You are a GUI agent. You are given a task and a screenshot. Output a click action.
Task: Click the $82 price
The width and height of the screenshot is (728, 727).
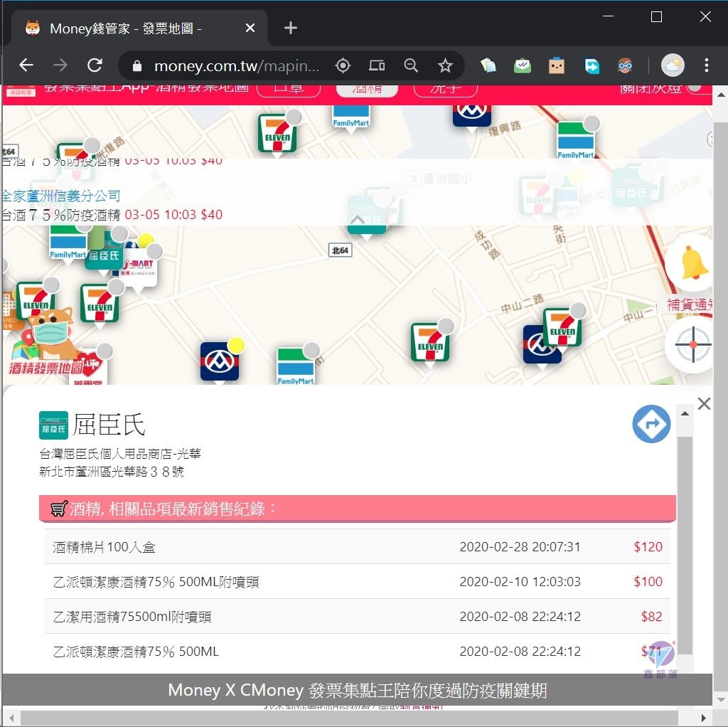(651, 617)
